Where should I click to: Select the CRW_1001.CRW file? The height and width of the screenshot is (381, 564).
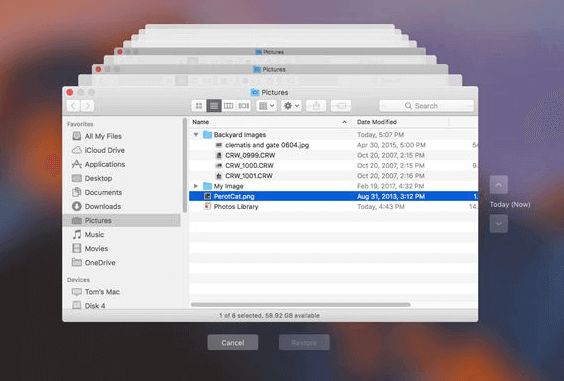pyautogui.click(x=333, y=176)
